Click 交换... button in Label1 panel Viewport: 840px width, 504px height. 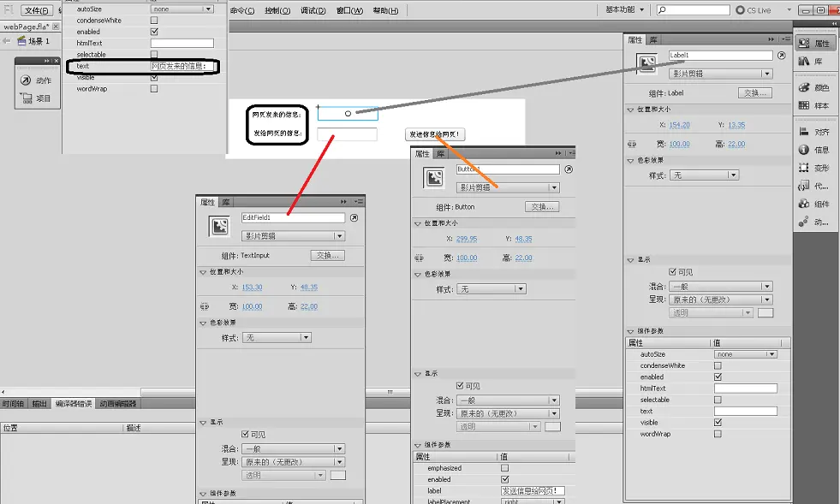click(755, 92)
